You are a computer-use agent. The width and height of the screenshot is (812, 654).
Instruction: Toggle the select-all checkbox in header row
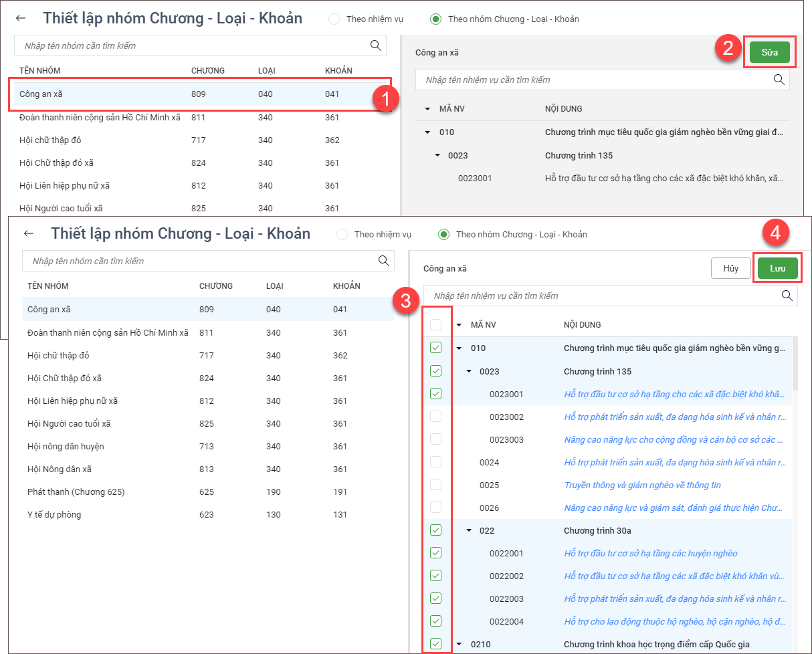point(436,325)
